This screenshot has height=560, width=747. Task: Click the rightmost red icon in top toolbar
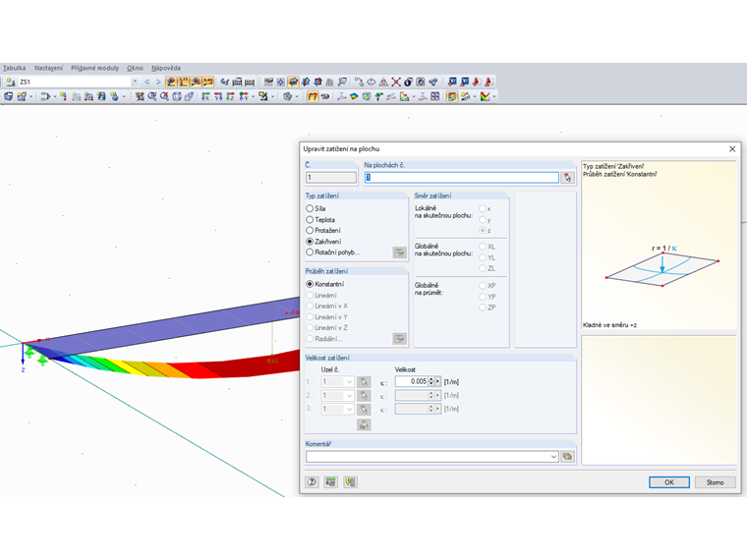pyautogui.click(x=488, y=82)
